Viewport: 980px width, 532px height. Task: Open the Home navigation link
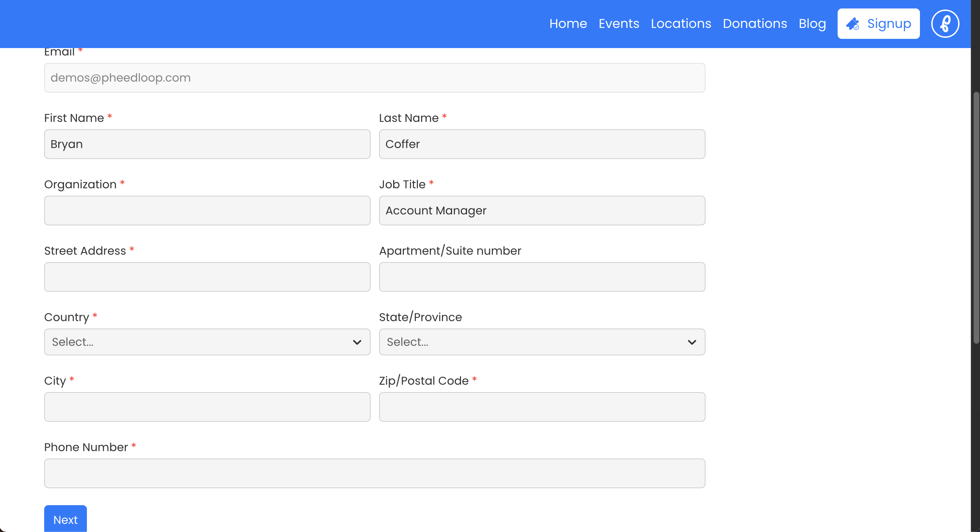(568, 24)
